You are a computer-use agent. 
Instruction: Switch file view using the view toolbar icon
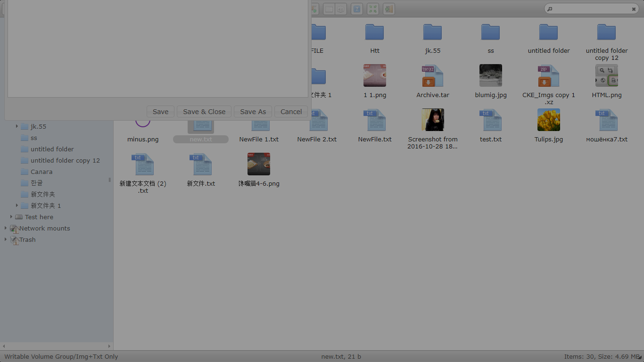click(x=329, y=9)
